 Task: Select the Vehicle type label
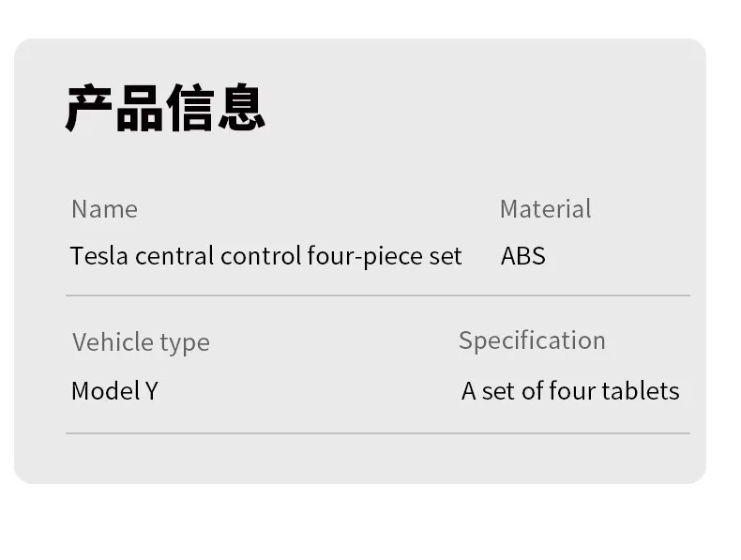tap(141, 342)
